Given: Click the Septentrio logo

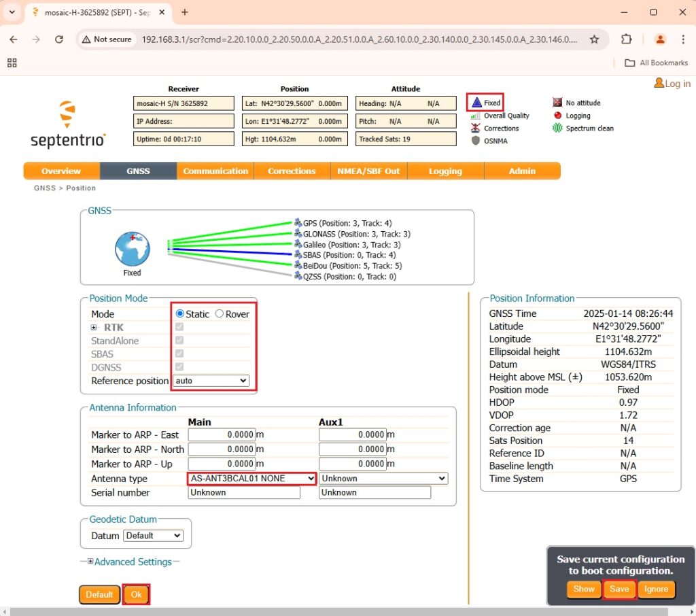Looking at the screenshot, I should click(x=66, y=117).
